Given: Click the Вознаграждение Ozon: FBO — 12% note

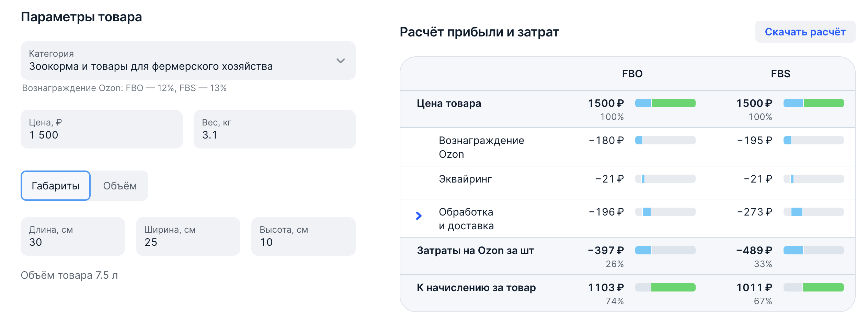Looking at the screenshot, I should tap(124, 88).
